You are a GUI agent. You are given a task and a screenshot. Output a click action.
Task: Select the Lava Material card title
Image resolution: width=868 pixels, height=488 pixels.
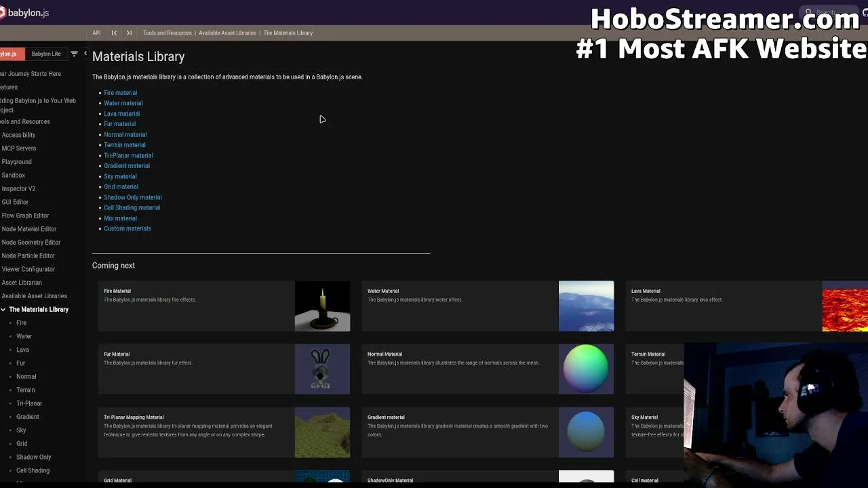pyautogui.click(x=646, y=291)
